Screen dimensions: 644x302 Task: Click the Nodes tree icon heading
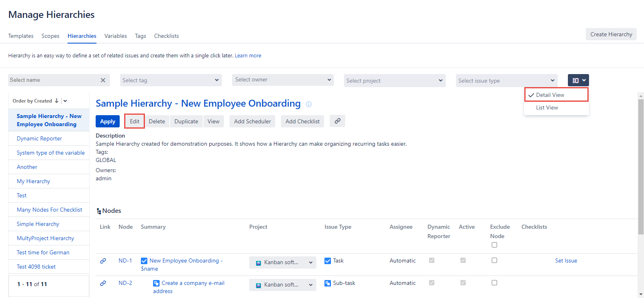click(99, 211)
